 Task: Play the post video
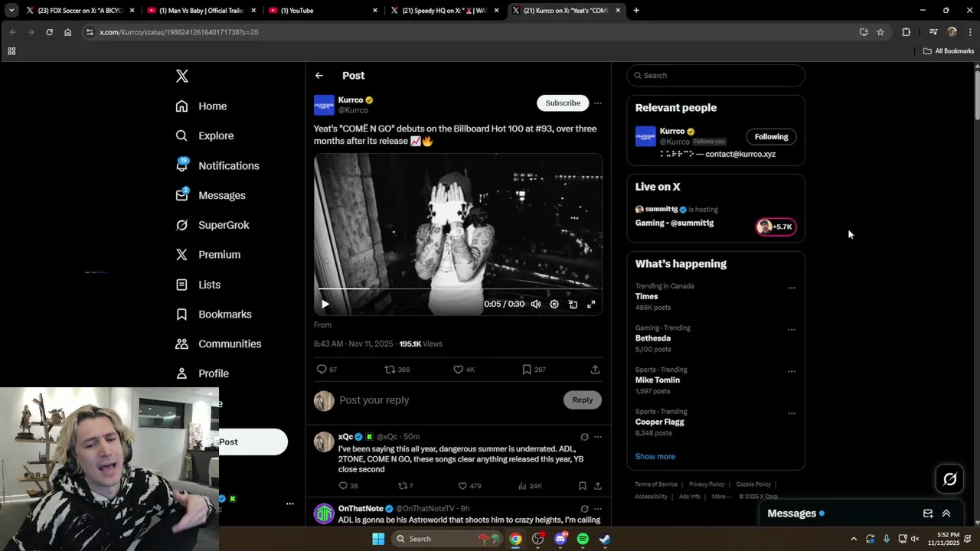[325, 304]
